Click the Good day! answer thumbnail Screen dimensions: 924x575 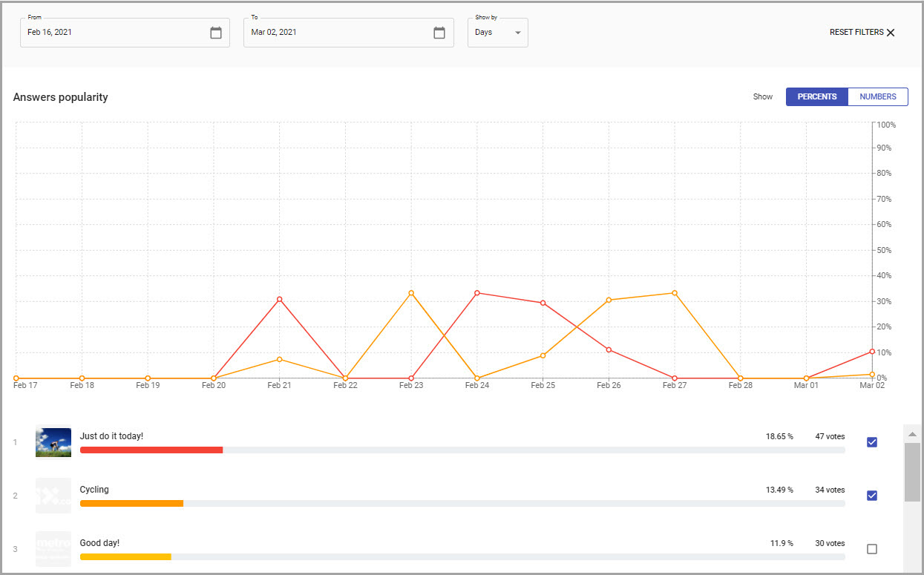tap(53, 549)
